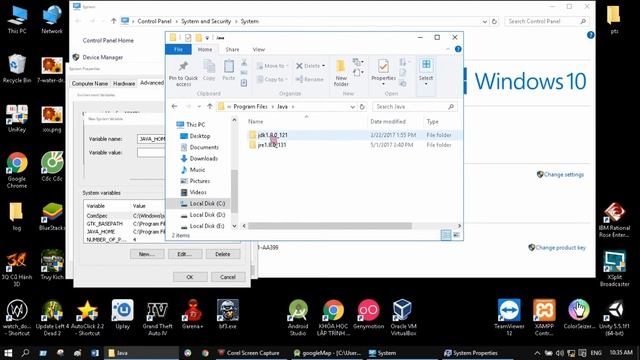Click the horizontal scrollbar in file list
This screenshot has width=640, height=360.
(x=330, y=226)
